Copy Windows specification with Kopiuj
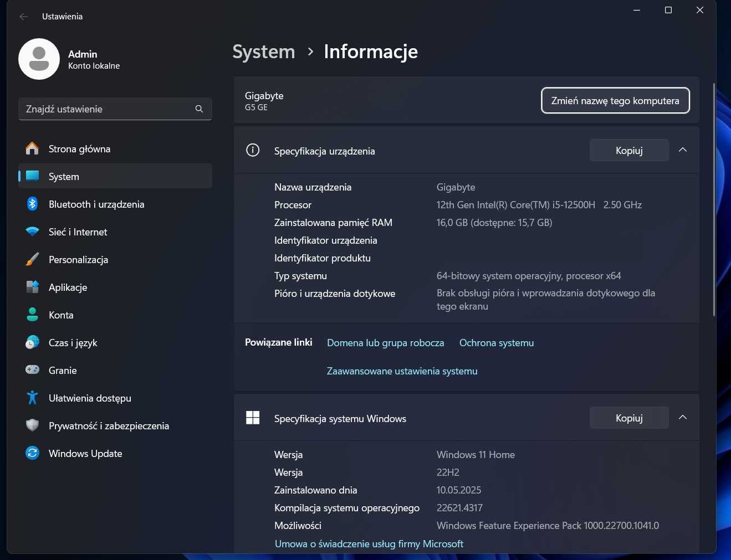 tap(629, 418)
